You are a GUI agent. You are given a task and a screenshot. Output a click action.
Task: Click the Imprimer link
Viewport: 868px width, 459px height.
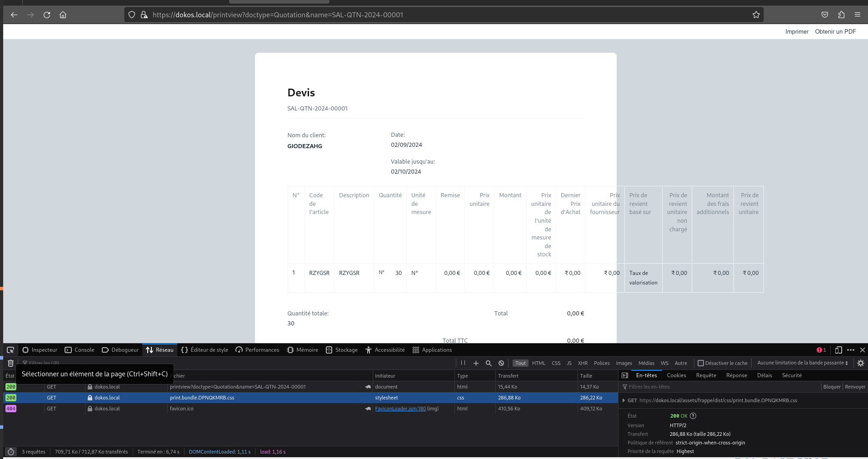tap(797, 31)
